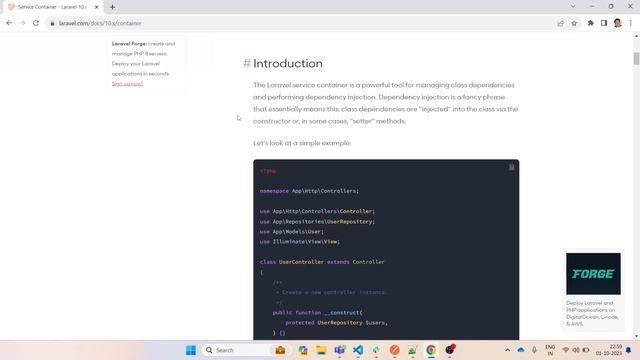This screenshot has height=360, width=640.
Task: Click the scrollbar up arrow
Action: tap(636, 36)
